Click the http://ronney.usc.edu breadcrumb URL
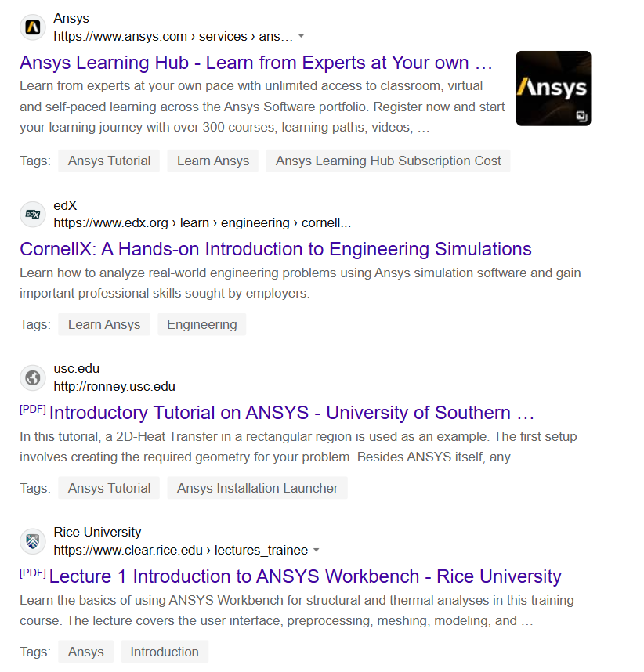The width and height of the screenshot is (644, 672). coord(114,386)
